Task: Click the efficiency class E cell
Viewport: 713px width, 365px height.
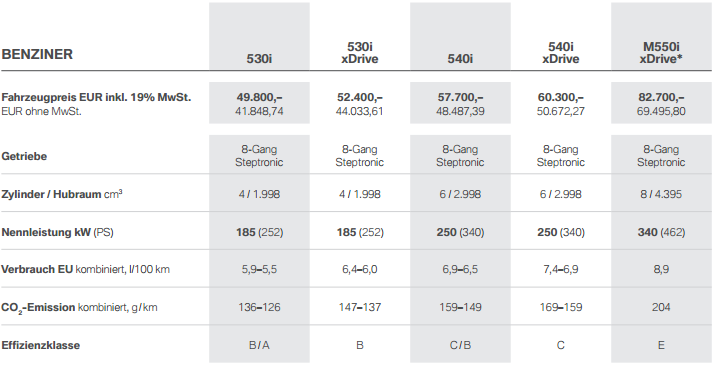Action: pos(661,345)
